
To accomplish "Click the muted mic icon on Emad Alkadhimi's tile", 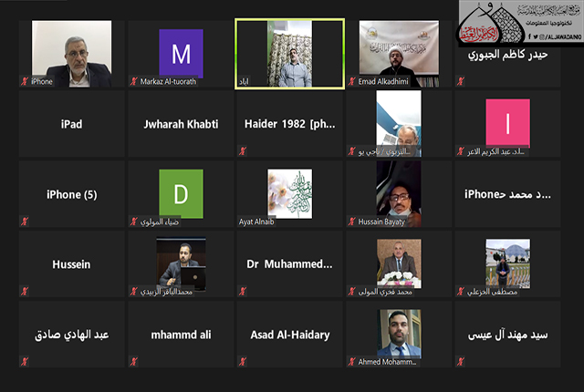I will 352,81.
